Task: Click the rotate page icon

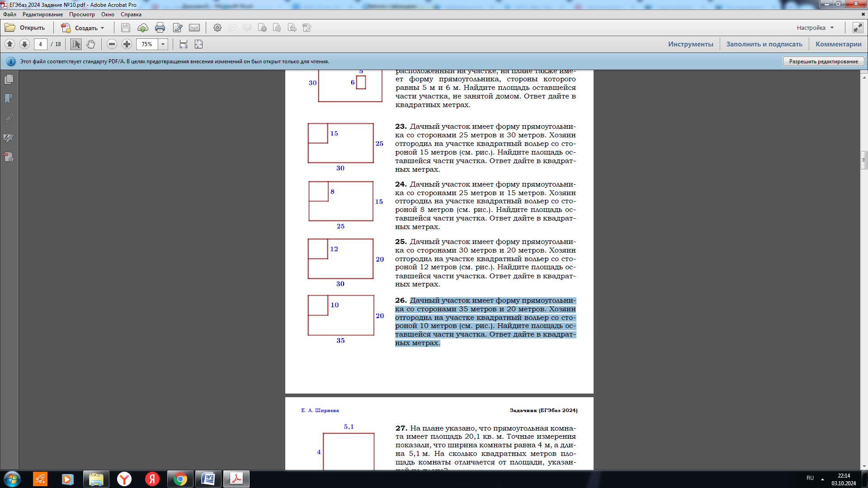Action: [277, 28]
